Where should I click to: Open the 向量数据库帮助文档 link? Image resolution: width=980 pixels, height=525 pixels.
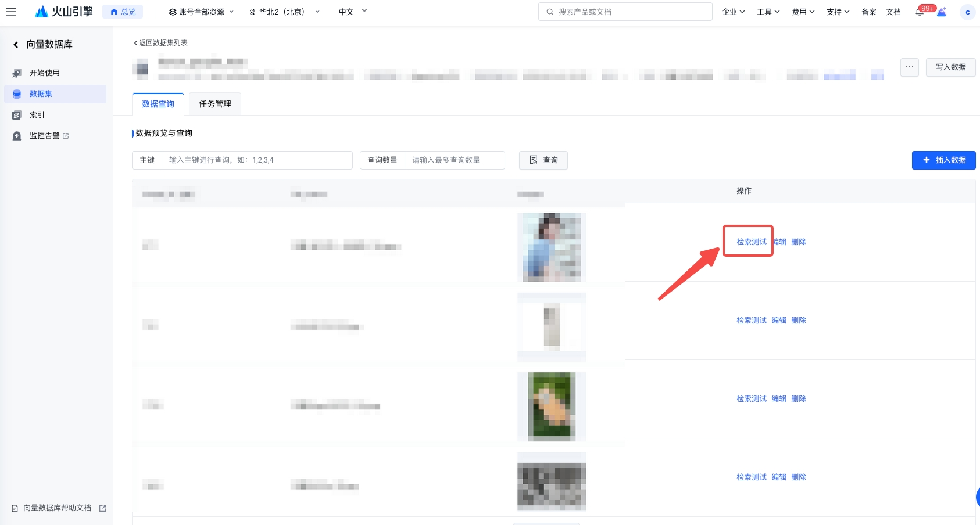tap(57, 508)
